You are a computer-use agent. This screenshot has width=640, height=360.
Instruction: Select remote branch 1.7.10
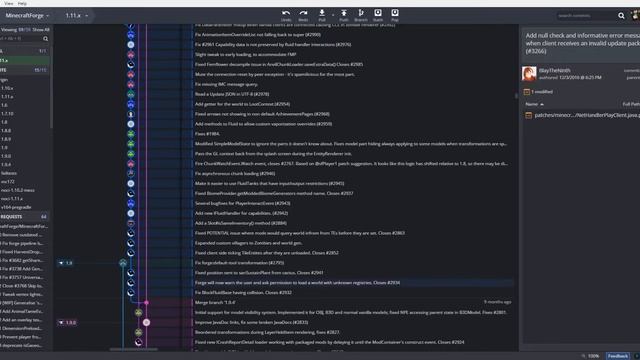coord(7,113)
